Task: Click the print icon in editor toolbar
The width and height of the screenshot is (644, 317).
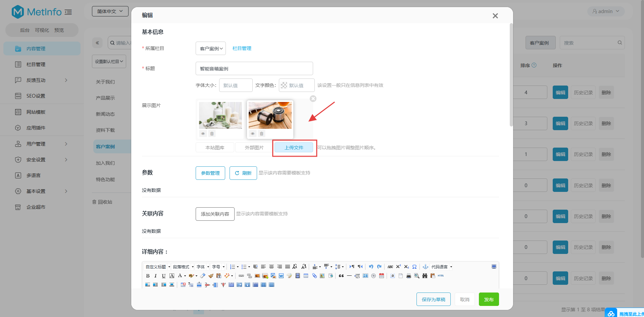Action: click(408, 276)
